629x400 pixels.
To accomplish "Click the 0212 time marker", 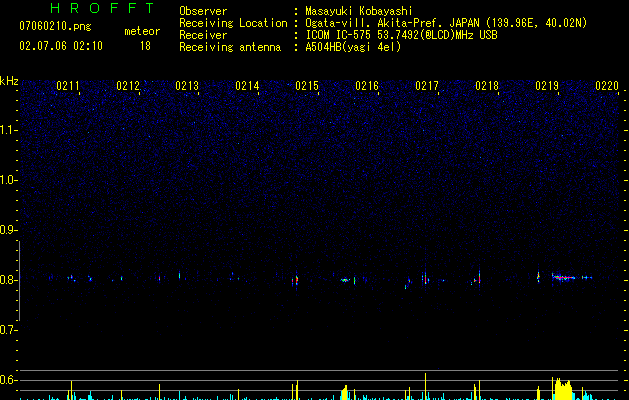I will 128,86.
